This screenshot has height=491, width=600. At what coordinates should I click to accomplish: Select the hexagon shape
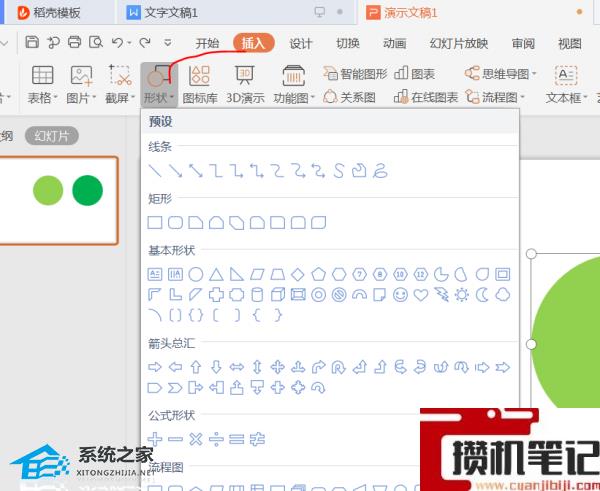tap(339, 274)
